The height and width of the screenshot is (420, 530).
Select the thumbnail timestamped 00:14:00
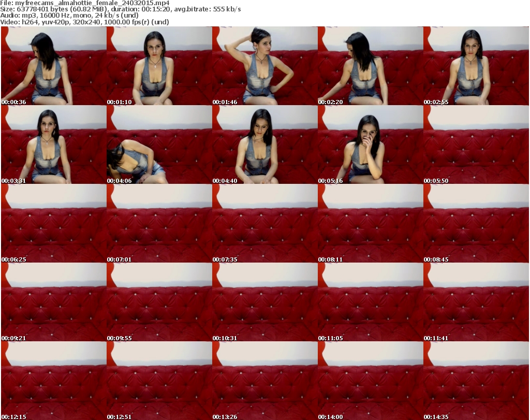pyautogui.click(x=370, y=381)
